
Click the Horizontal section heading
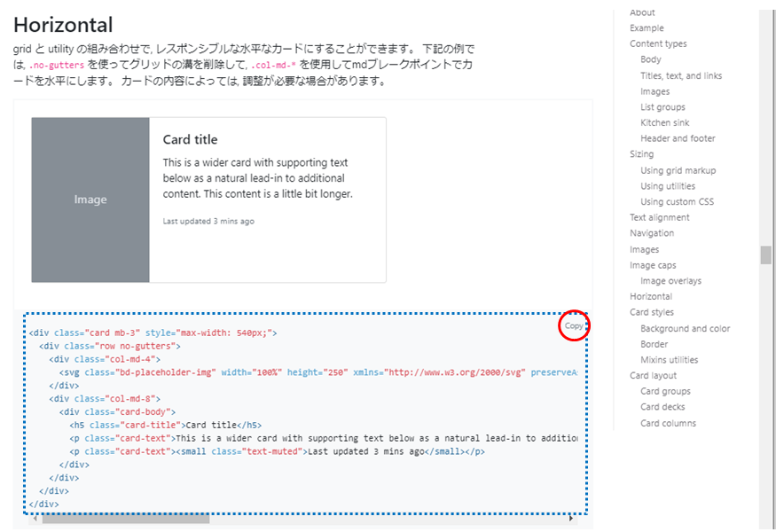[63, 25]
